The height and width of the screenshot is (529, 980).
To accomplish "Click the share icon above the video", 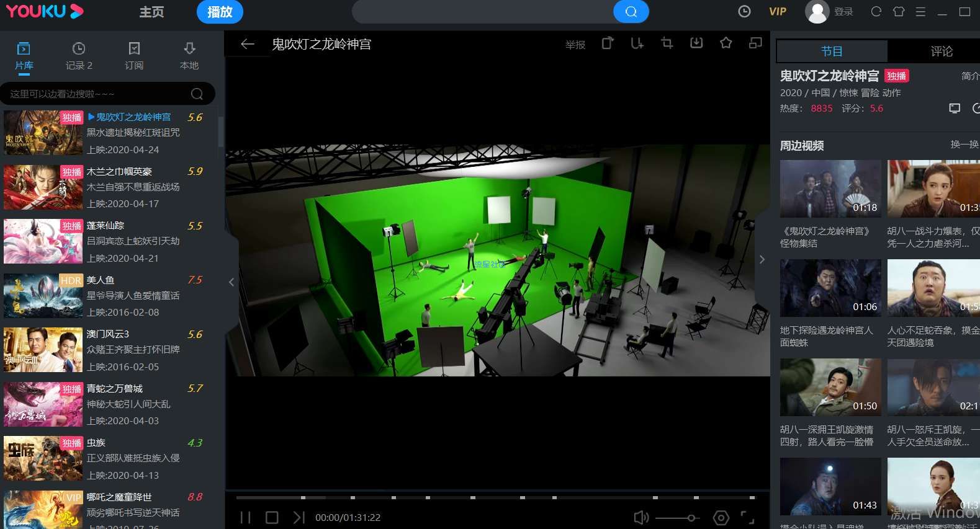I will [608, 43].
